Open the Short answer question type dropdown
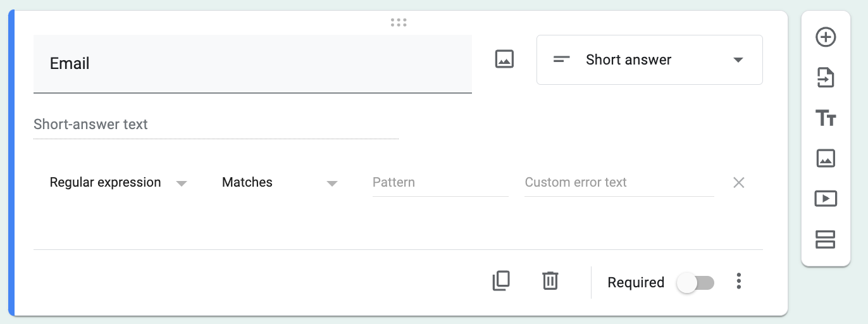The width and height of the screenshot is (868, 324). pyautogui.click(x=649, y=60)
